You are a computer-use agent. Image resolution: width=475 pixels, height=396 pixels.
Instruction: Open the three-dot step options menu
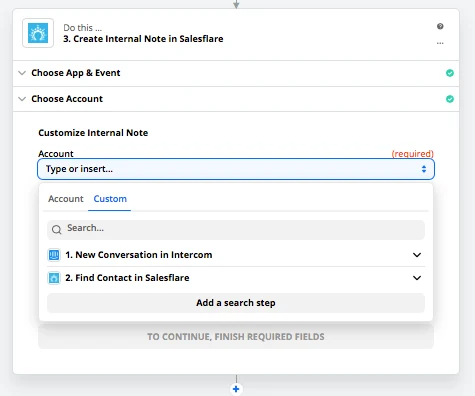(440, 43)
